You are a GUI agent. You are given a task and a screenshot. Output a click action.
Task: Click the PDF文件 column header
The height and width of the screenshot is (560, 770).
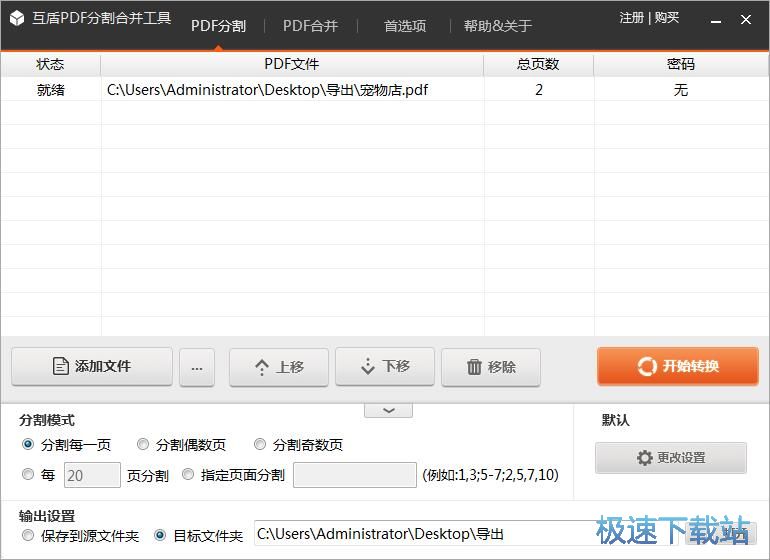coord(292,64)
